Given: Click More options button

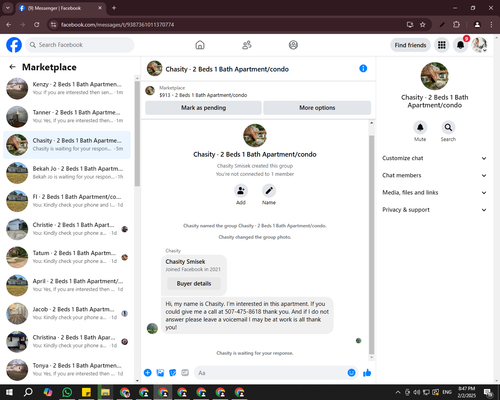Looking at the screenshot, I should click(x=317, y=108).
